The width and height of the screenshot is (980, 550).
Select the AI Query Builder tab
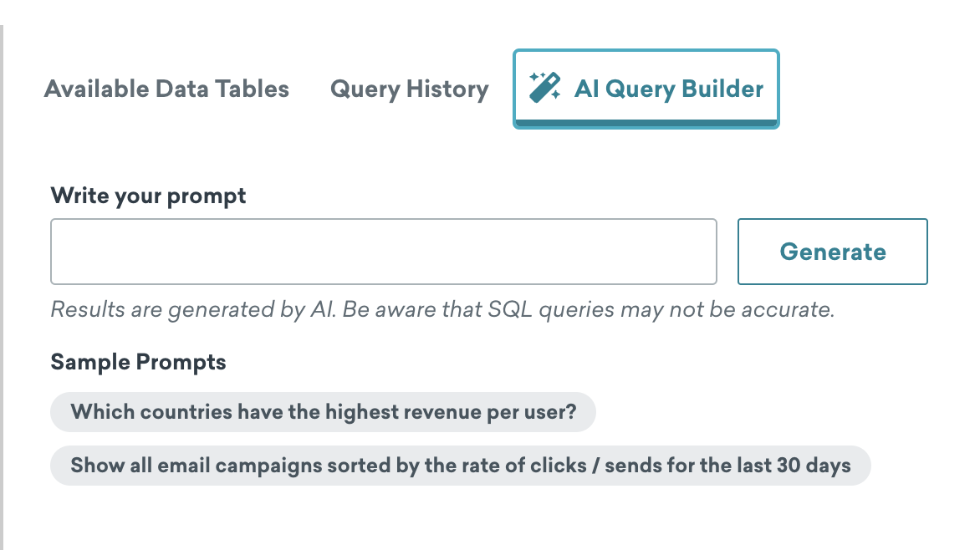point(646,89)
